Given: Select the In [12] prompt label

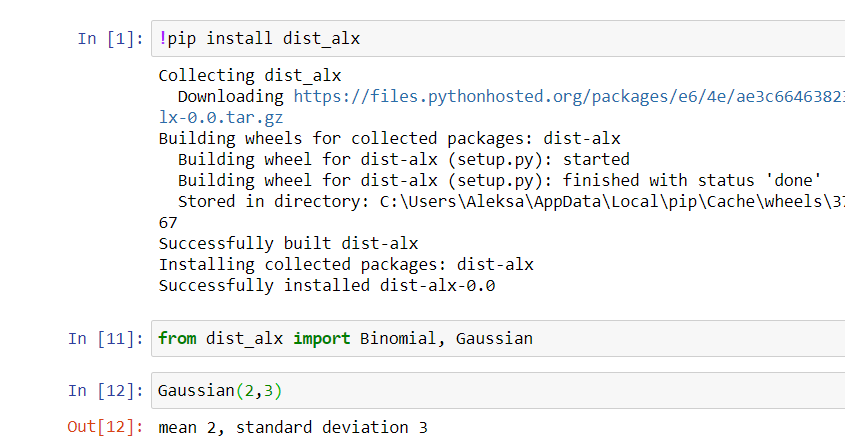Looking at the screenshot, I should point(104,391).
